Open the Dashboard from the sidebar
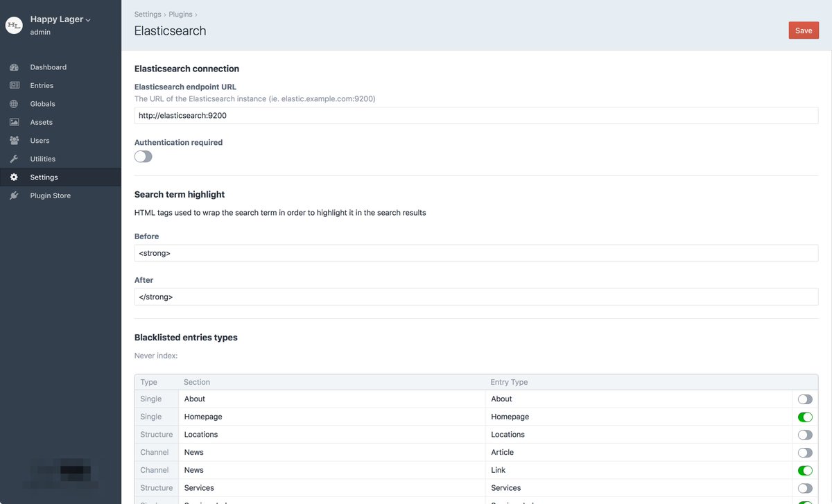Image resolution: width=832 pixels, height=504 pixels. click(x=48, y=67)
